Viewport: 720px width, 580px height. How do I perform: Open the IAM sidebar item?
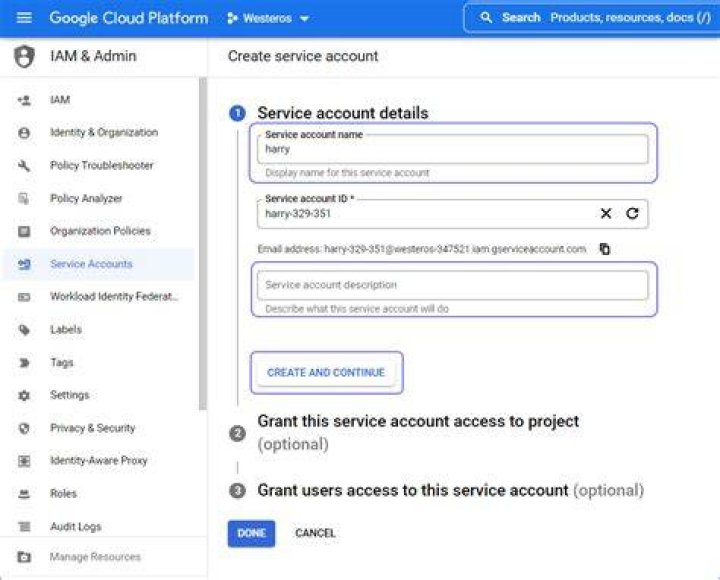[98, 100]
